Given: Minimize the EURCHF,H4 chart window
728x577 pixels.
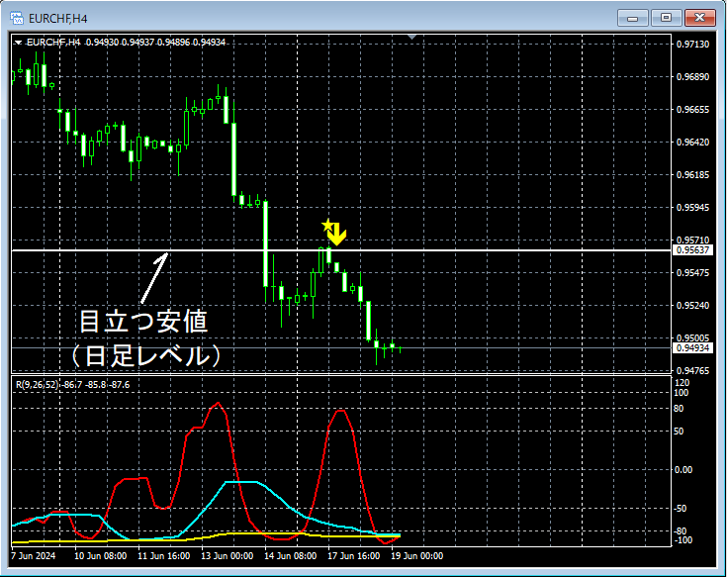Looking at the screenshot, I should click(632, 18).
